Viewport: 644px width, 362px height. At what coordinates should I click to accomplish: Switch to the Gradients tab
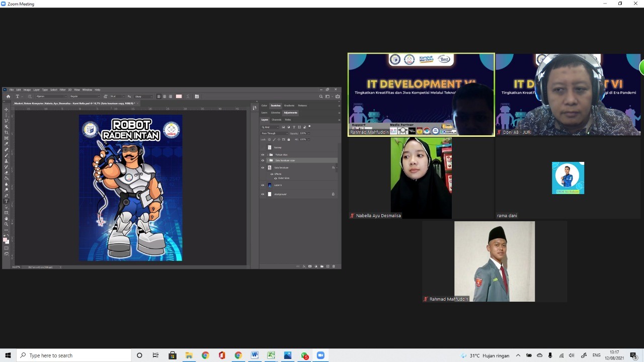(289, 106)
